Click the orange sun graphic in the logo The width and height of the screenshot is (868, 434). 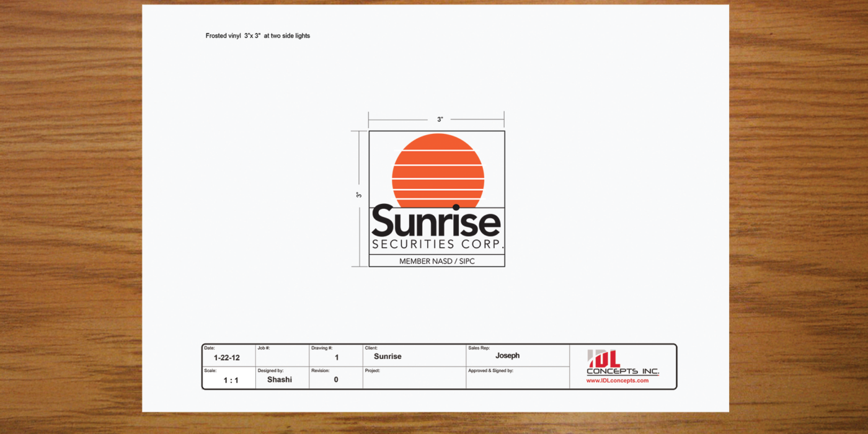(437, 169)
